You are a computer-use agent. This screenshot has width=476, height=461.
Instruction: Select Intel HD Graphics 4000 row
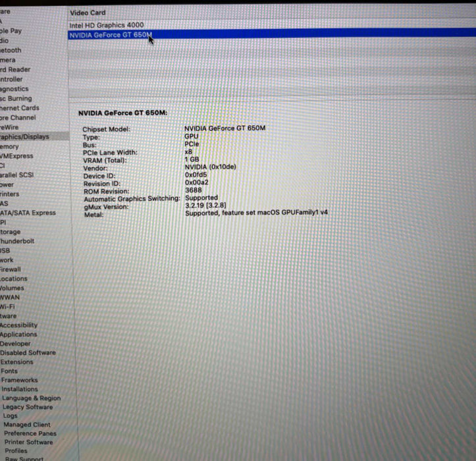[x=272, y=25]
